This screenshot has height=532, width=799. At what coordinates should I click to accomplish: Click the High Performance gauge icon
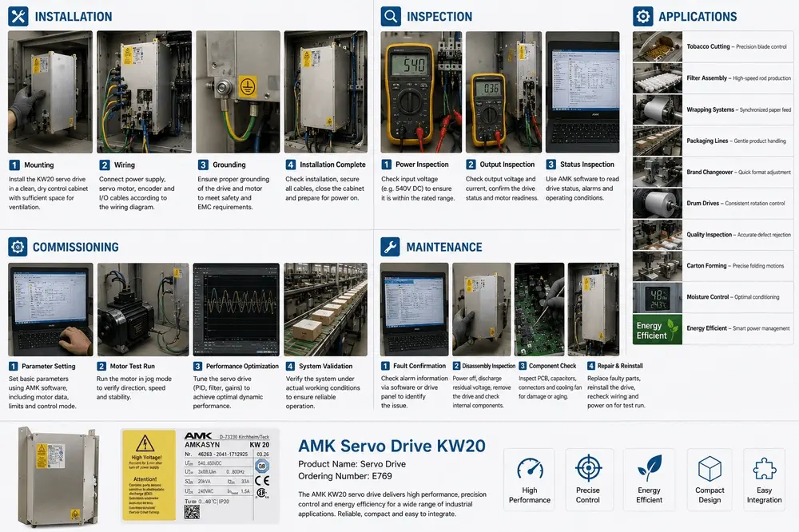pyautogui.click(x=530, y=468)
